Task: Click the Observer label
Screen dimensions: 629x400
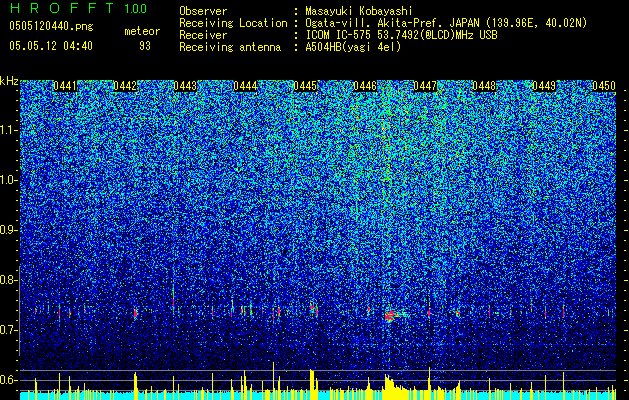Action: pyautogui.click(x=203, y=11)
